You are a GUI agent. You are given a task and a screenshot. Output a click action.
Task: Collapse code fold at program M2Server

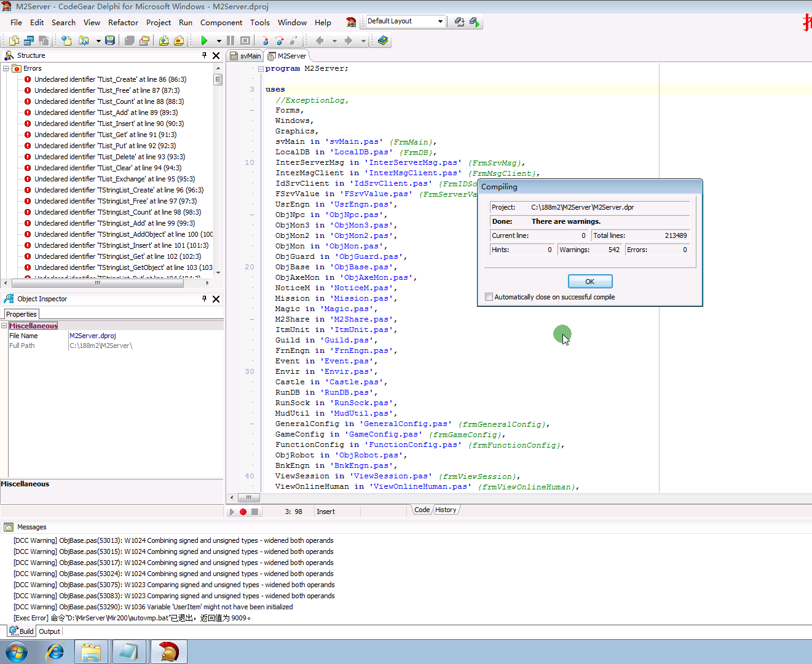coord(261,69)
